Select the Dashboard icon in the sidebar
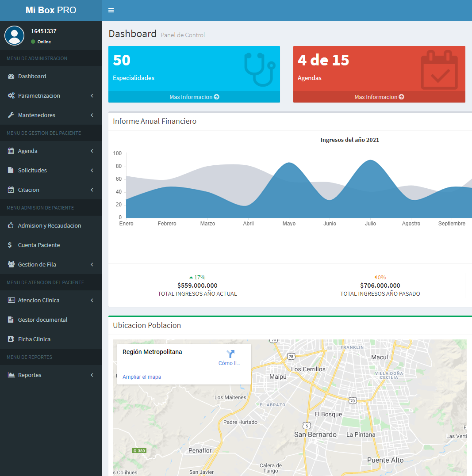The image size is (472, 476). click(10, 76)
